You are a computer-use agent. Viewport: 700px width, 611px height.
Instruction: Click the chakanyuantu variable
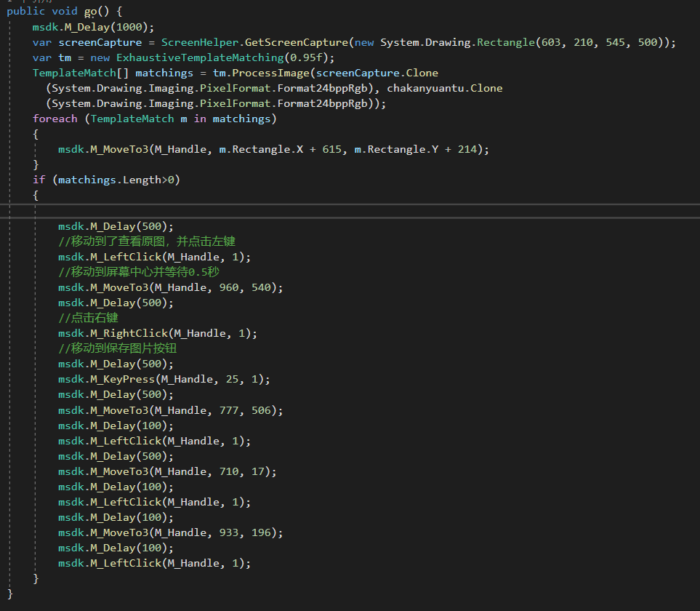[x=425, y=88]
